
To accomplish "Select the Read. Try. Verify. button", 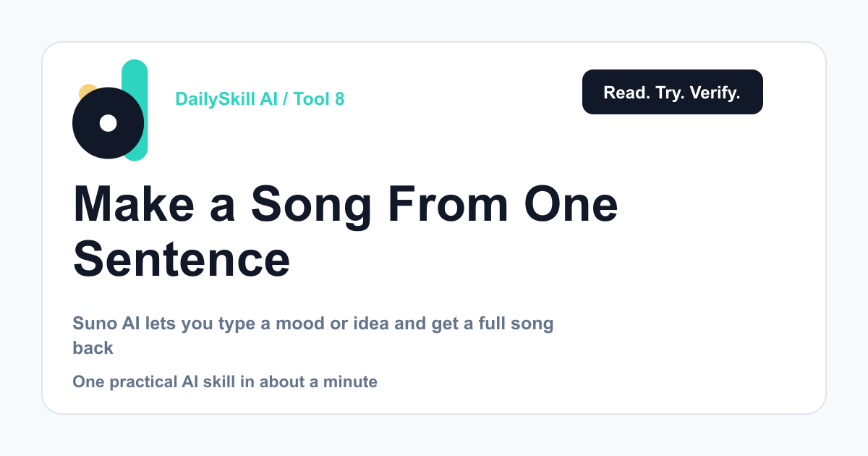I will [x=672, y=92].
